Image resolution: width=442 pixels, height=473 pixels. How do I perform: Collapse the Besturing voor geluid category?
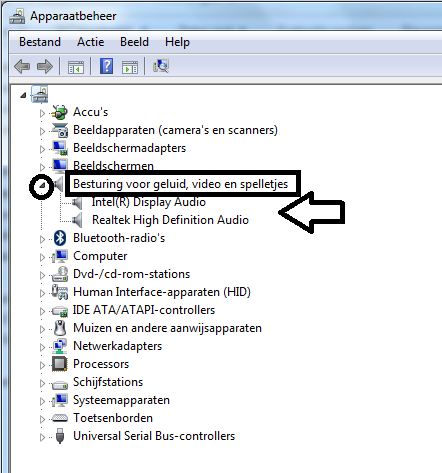coord(42,185)
